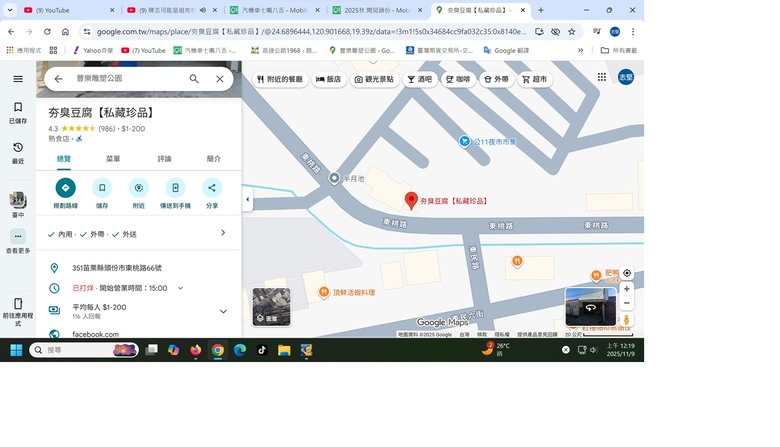Open the Yahoo奇摩 bookmark
This screenshot has height=447, width=780.
[93, 50]
